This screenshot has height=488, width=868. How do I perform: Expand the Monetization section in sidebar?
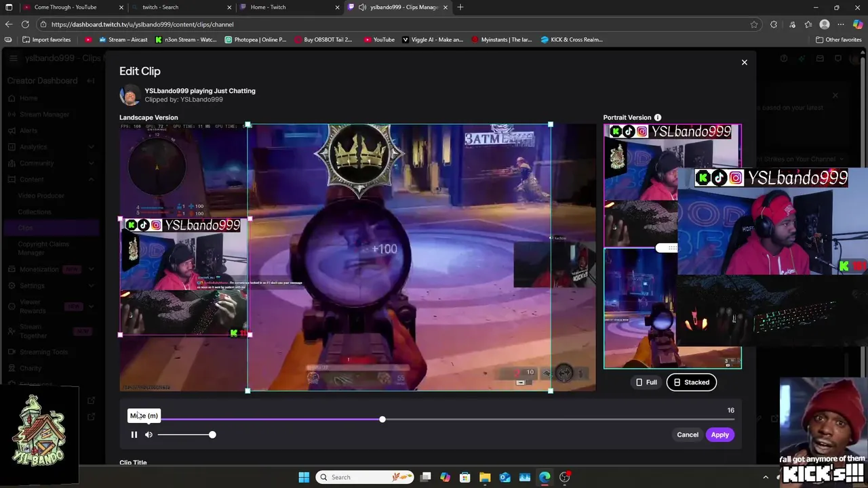point(91,269)
